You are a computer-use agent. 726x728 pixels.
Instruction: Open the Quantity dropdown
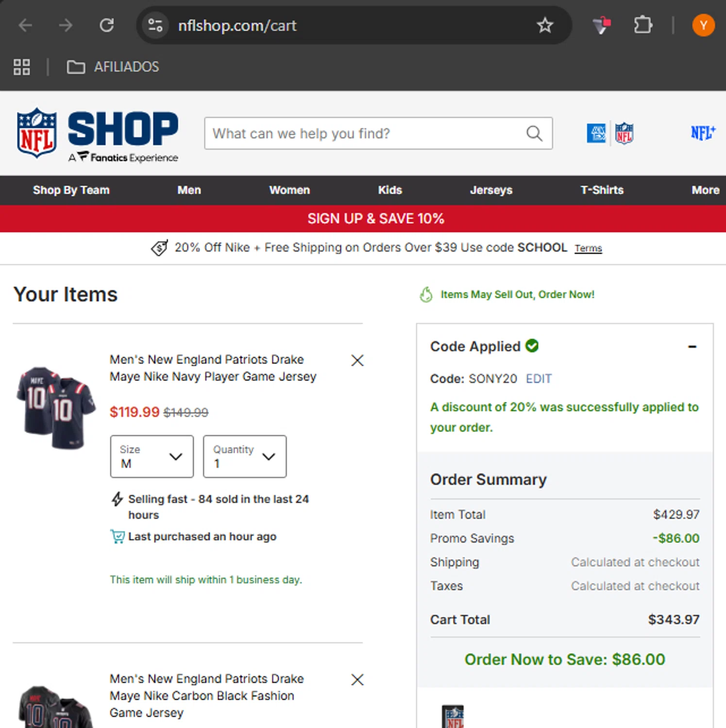pos(245,456)
